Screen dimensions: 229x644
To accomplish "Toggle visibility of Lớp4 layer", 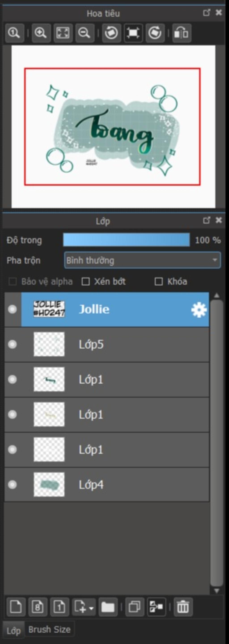I will pos(12,485).
